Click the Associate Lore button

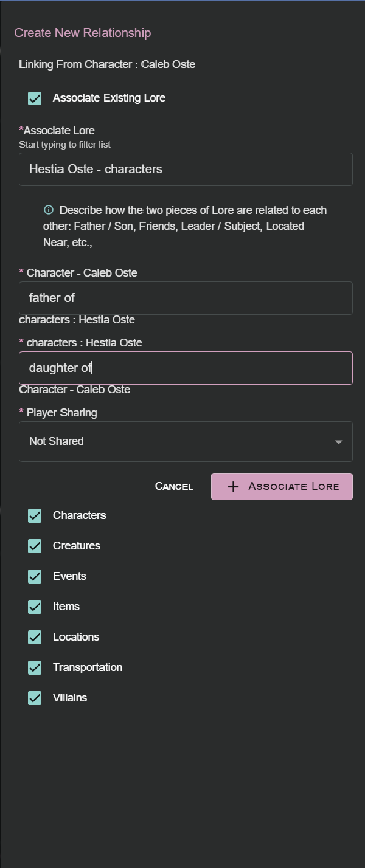(282, 486)
